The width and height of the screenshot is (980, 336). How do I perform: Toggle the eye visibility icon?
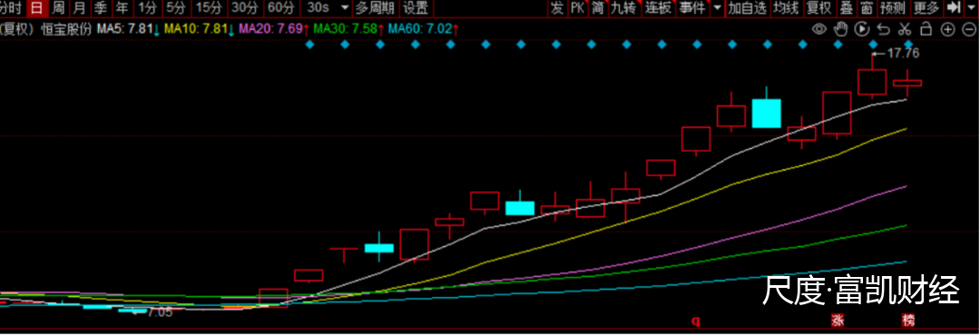[818, 29]
